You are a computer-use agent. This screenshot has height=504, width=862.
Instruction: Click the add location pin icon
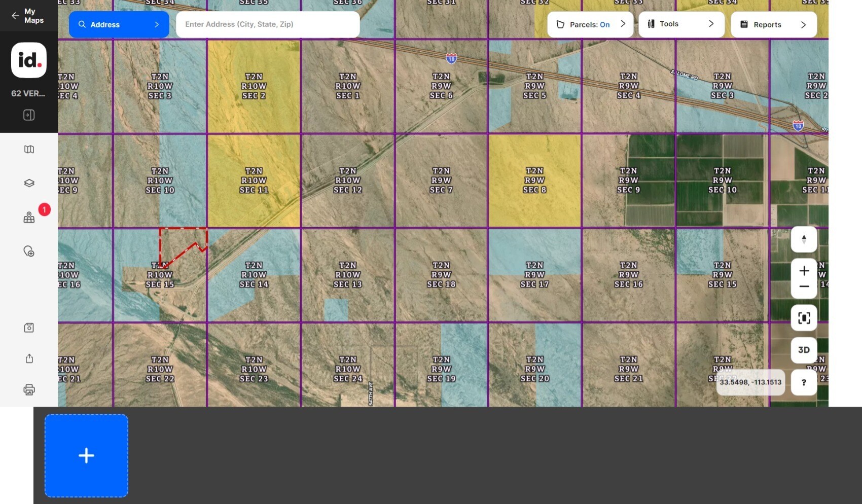coord(29,251)
